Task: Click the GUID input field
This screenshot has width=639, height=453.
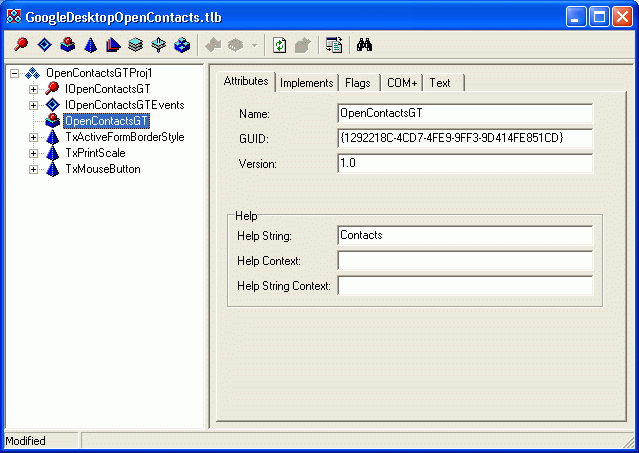Action: click(465, 139)
